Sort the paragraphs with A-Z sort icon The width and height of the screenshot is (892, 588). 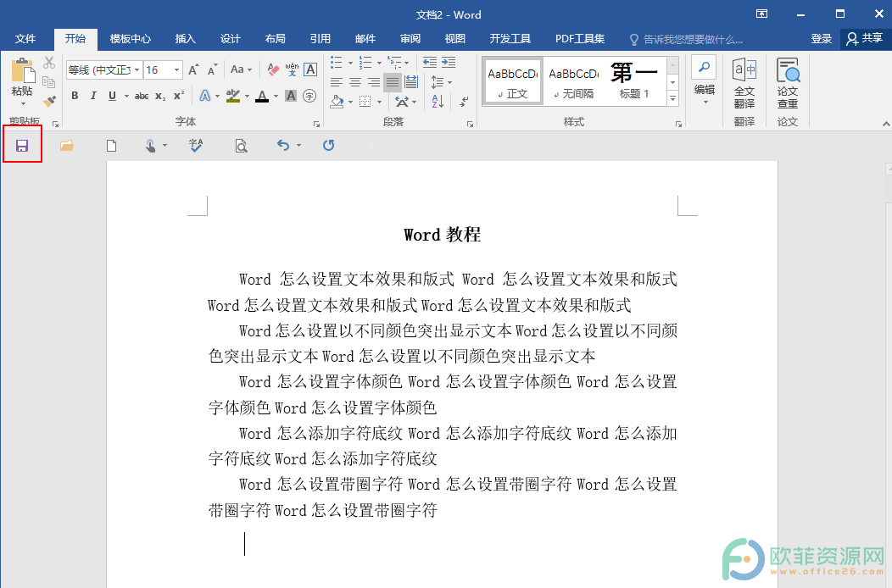438,101
